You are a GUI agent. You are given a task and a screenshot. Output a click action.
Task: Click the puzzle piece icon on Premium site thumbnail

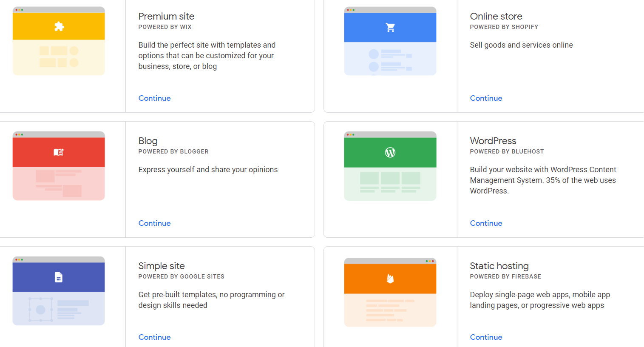click(x=59, y=26)
